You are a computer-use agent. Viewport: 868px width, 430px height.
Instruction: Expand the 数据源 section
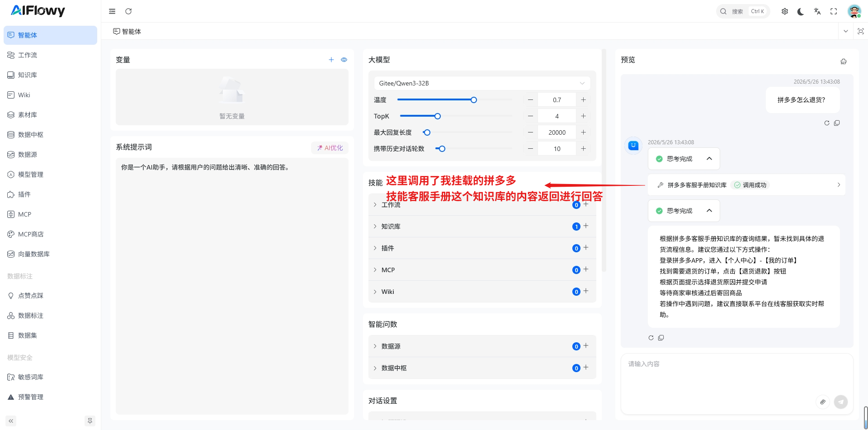[x=375, y=346]
